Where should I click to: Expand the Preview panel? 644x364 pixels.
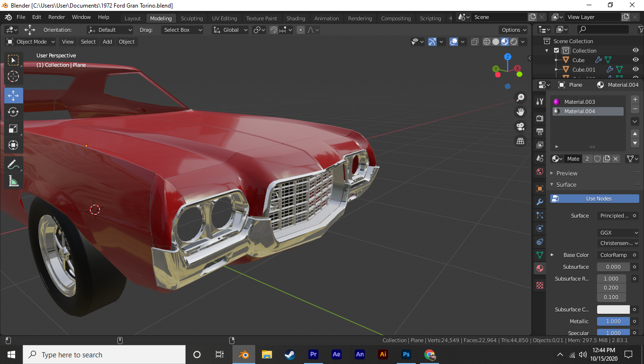pyautogui.click(x=567, y=173)
